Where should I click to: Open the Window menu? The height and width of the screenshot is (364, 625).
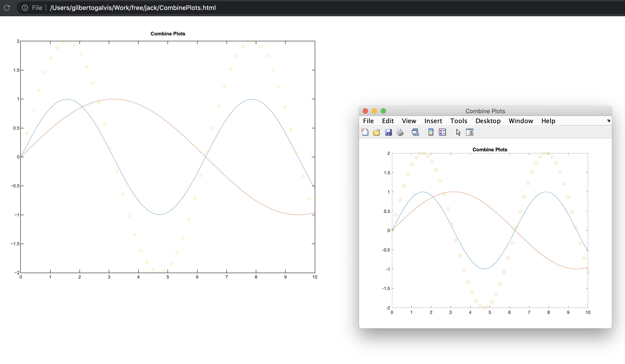pos(521,121)
